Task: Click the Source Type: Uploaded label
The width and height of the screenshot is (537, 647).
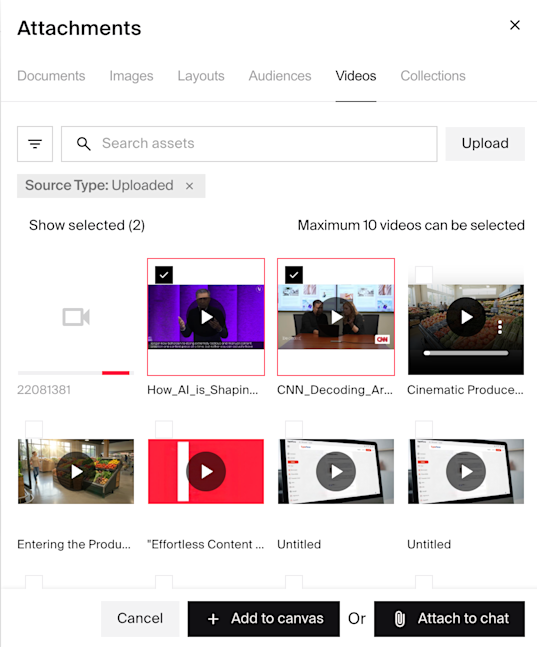Action: pos(99,186)
